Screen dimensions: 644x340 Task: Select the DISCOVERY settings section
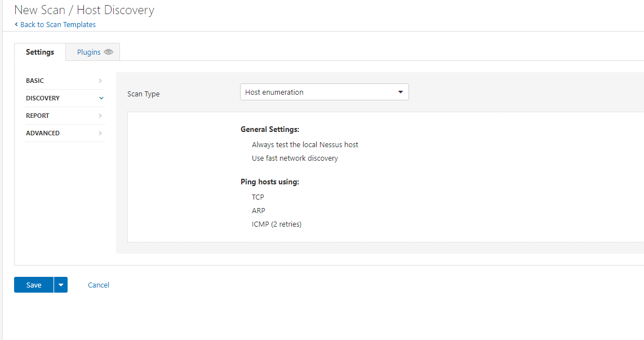[x=65, y=98]
